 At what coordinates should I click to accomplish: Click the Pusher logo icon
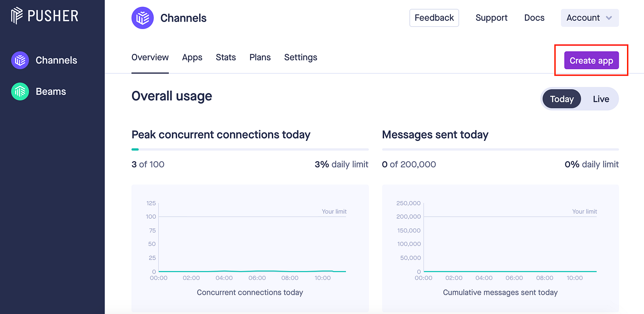pyautogui.click(x=17, y=16)
